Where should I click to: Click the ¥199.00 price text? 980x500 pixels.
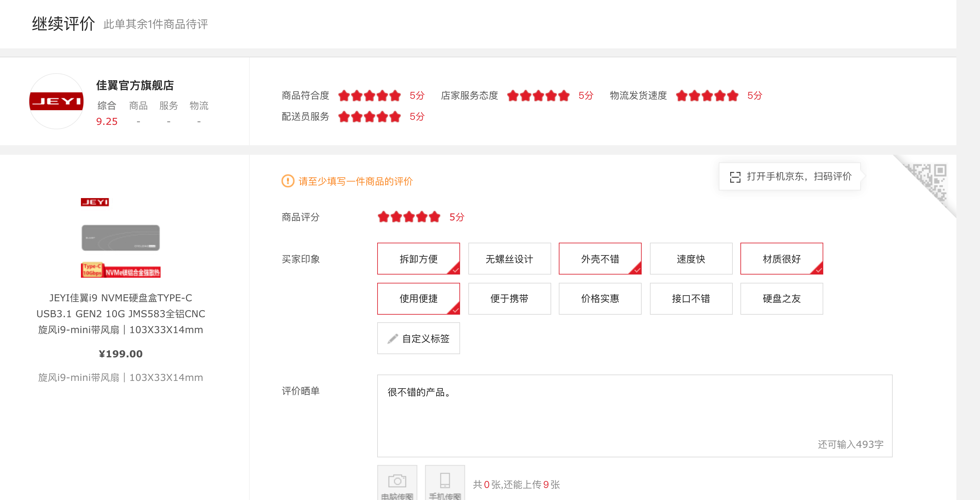tap(121, 354)
